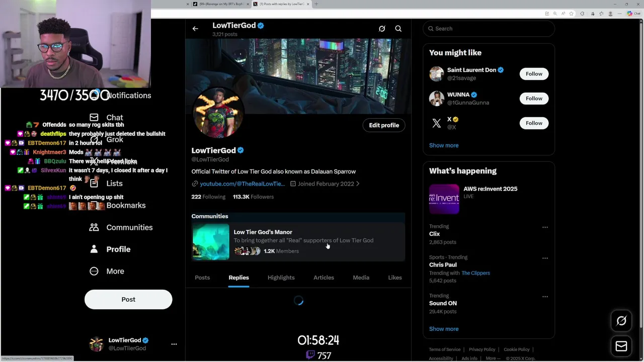Screen dimensions: 644x362
Task: Follow WUNNA
Action: click(x=534, y=99)
